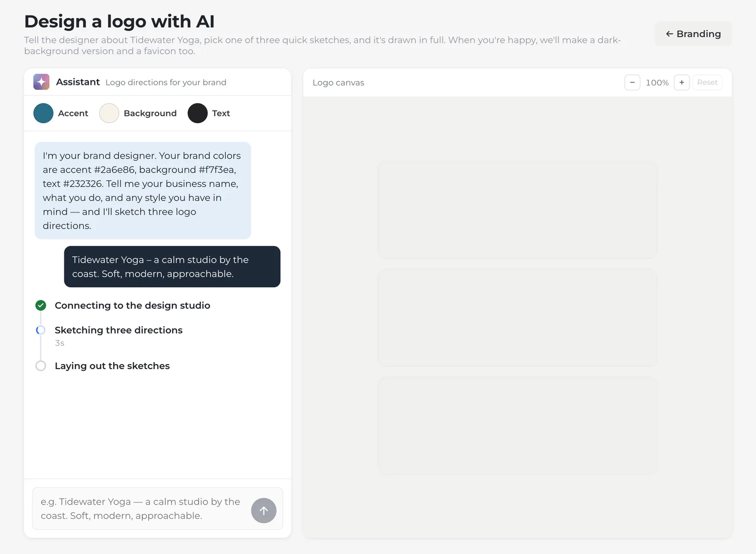Click the '3s' elapsed time label
Image resolution: width=756 pixels, height=554 pixels.
[x=59, y=343]
